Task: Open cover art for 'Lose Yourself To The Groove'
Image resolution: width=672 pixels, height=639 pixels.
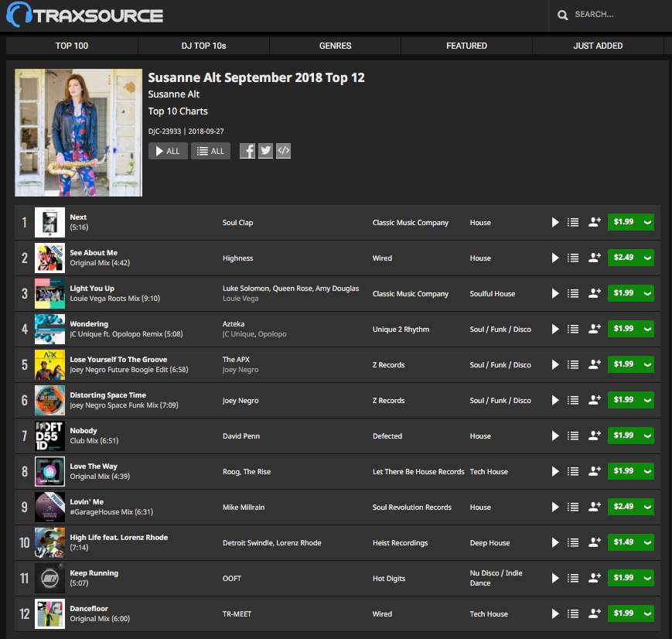Action: [49, 364]
